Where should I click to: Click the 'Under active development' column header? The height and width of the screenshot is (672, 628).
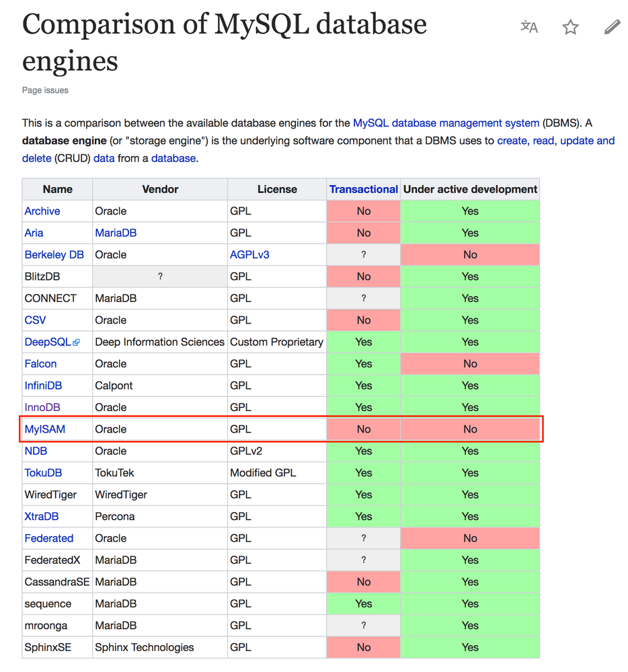pos(470,189)
